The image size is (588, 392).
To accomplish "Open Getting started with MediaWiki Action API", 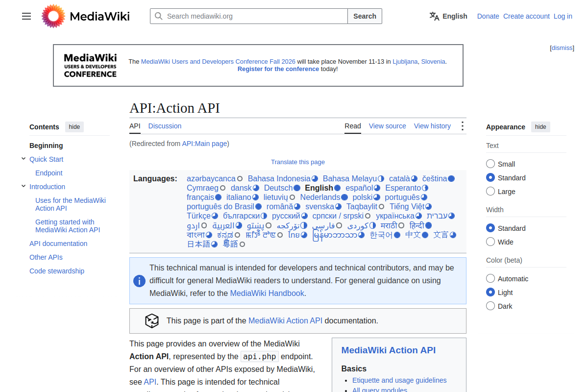I will [x=68, y=226].
